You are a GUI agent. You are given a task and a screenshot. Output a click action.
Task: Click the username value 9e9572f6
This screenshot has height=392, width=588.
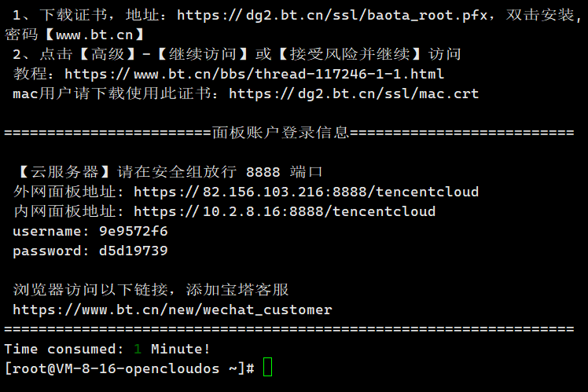(134, 231)
